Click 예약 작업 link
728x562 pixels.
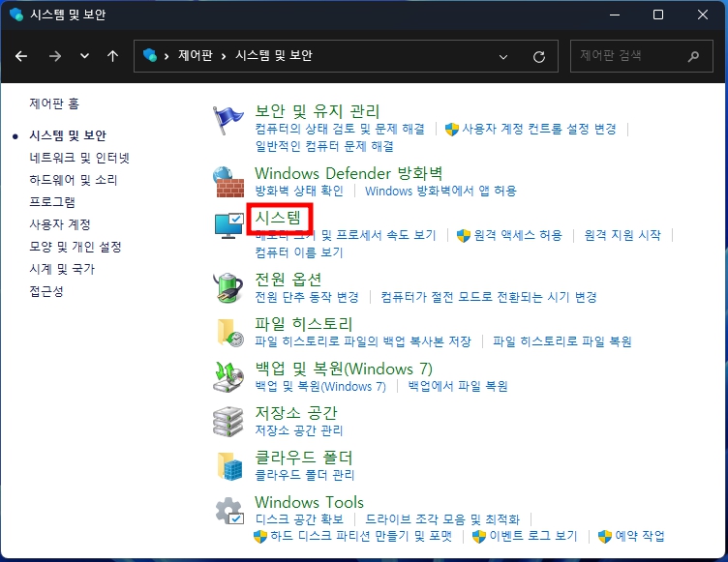[x=639, y=537]
